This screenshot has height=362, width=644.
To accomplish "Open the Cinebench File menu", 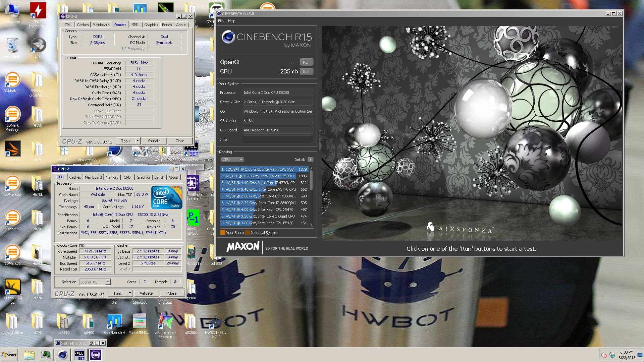I will 221,21.
